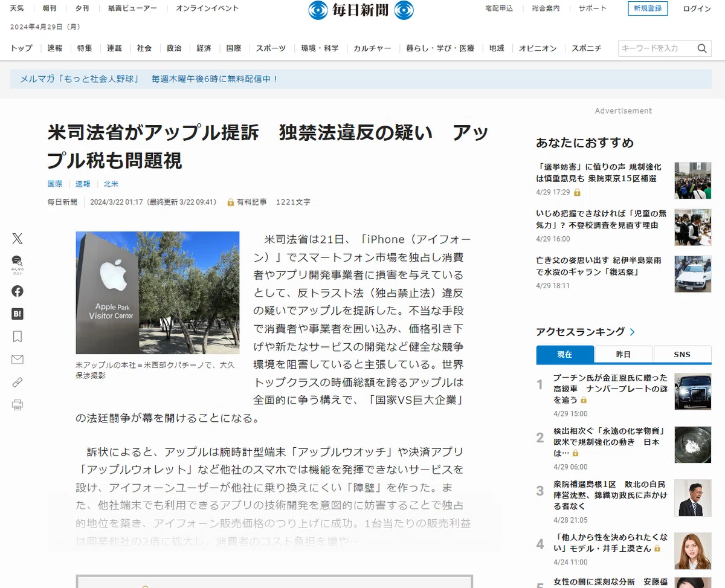Open the 特集 navigation item

coord(85,48)
